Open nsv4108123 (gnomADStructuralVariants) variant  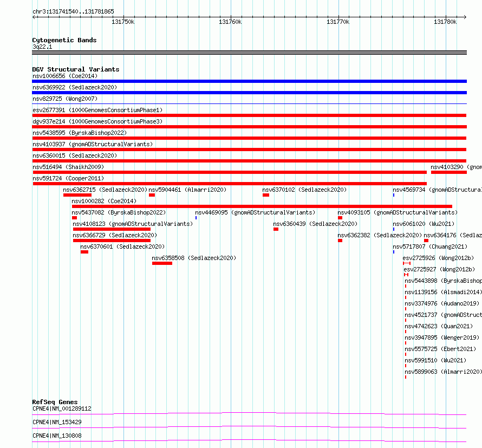point(133,224)
